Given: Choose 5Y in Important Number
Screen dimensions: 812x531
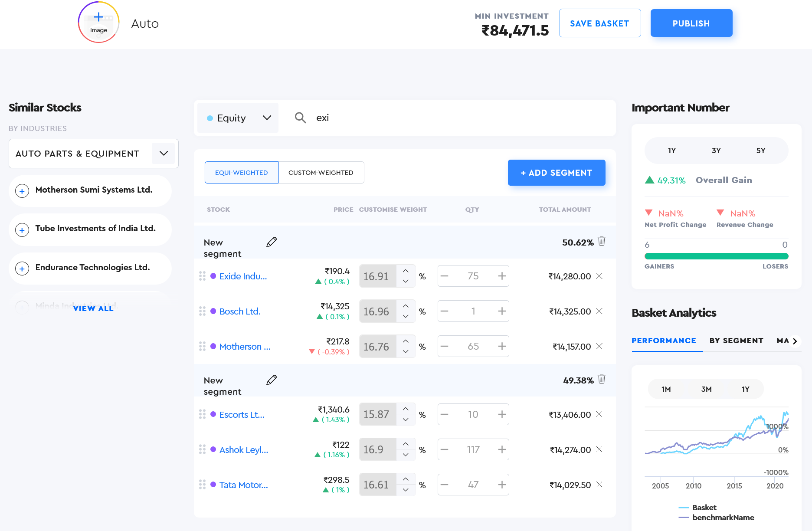Looking at the screenshot, I should 761,151.
